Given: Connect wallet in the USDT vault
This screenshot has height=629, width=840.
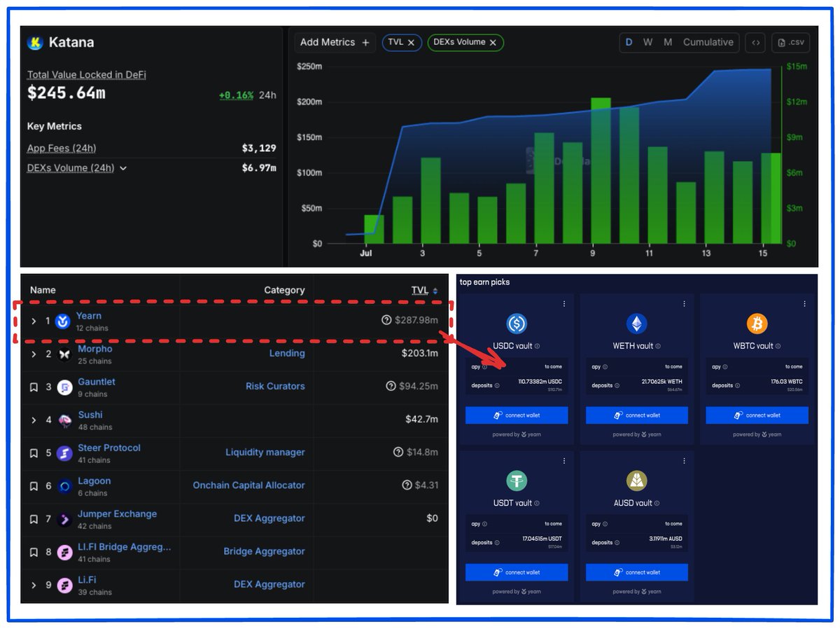Looking at the screenshot, I should click(517, 572).
